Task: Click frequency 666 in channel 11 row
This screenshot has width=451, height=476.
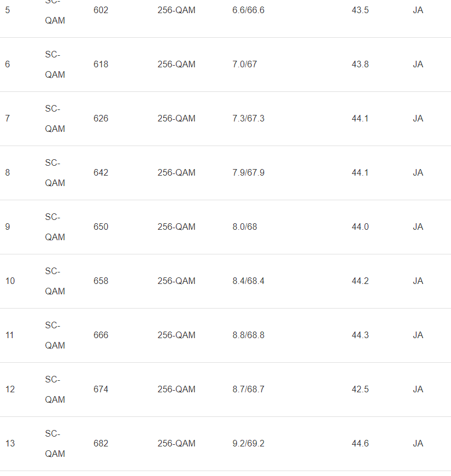Action: coord(101,335)
